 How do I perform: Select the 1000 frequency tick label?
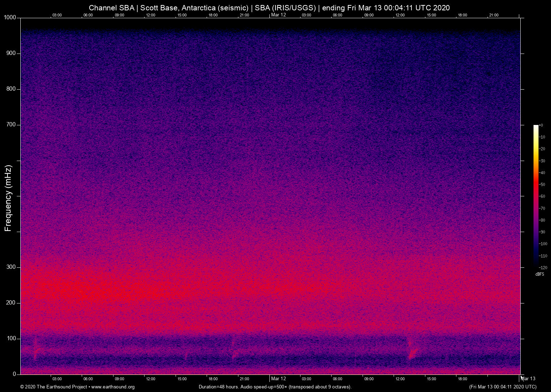(10, 17)
